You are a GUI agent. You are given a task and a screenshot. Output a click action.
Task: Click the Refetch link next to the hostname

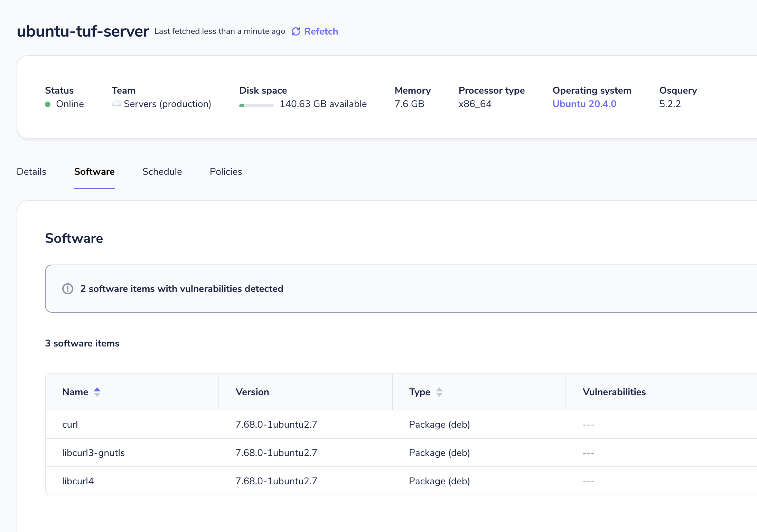coord(320,31)
